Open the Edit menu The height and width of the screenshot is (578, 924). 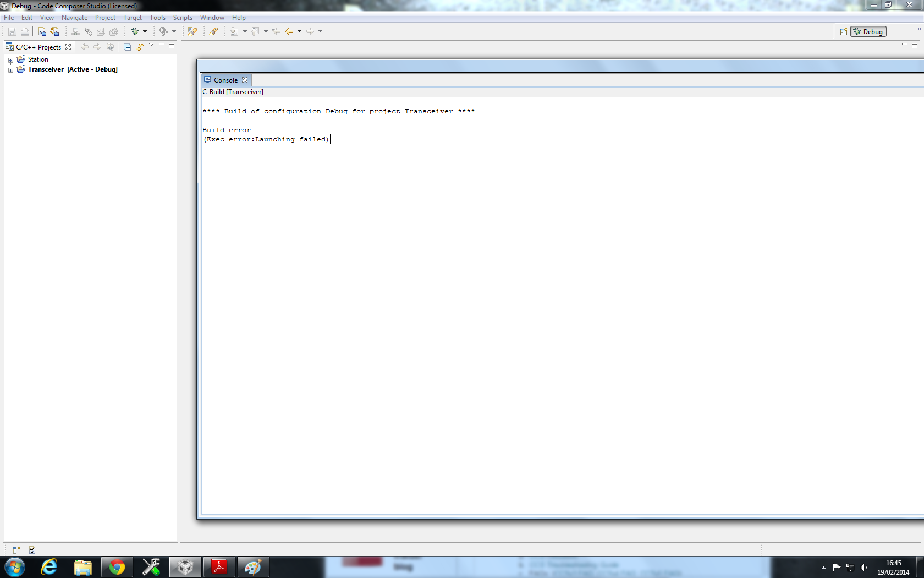pyautogui.click(x=27, y=18)
